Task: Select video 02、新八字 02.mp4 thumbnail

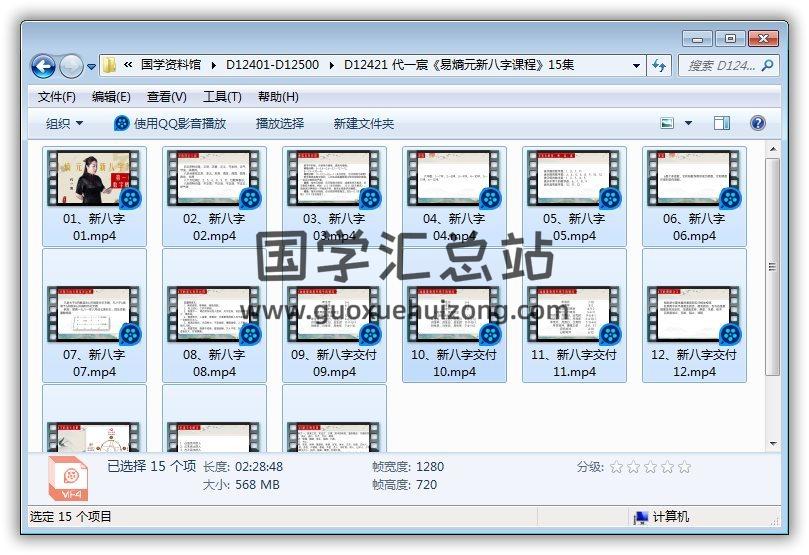Action: coord(214,179)
